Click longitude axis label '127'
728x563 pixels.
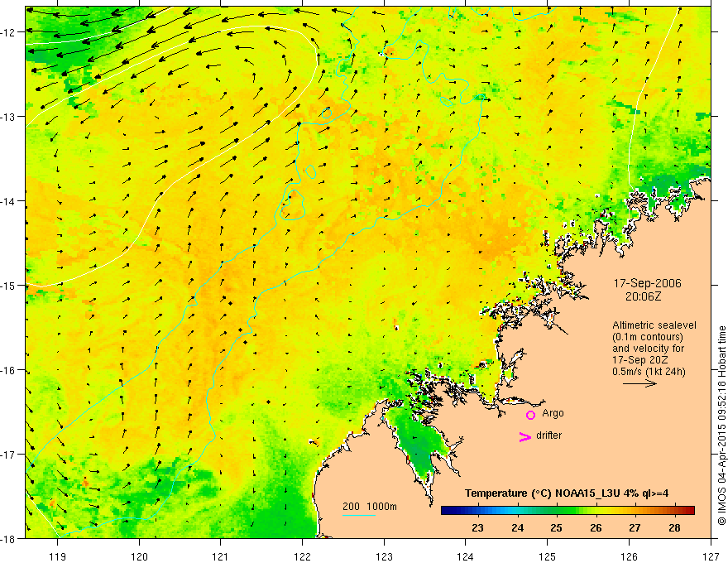pos(711,556)
